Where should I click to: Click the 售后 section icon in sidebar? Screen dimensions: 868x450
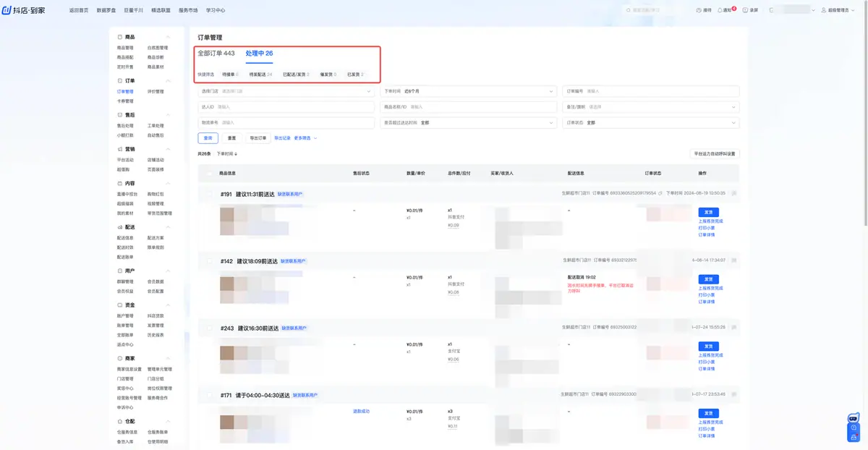(120, 115)
